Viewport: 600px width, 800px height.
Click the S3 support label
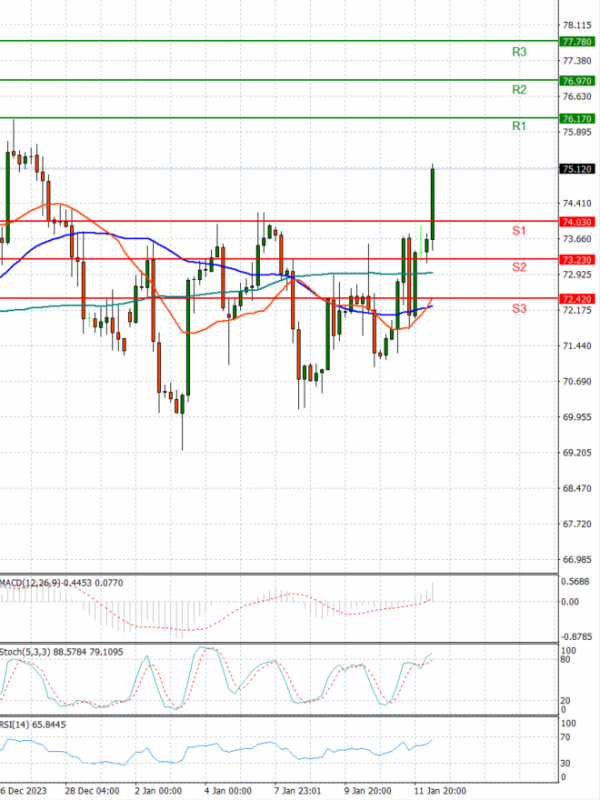pyautogui.click(x=519, y=308)
